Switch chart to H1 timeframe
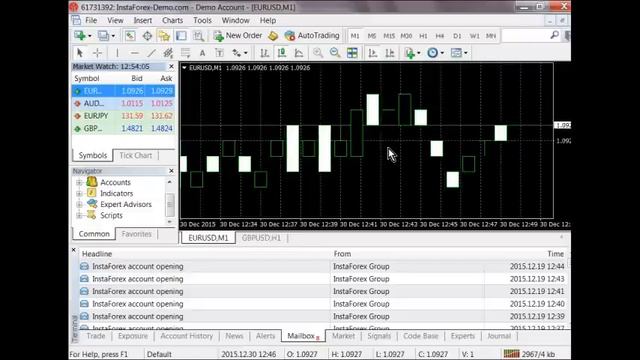Viewport: 640px width, 360px height. [x=423, y=36]
